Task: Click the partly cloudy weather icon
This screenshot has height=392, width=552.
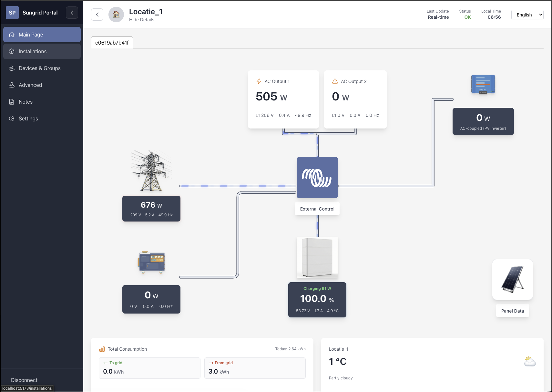Action: (x=530, y=361)
